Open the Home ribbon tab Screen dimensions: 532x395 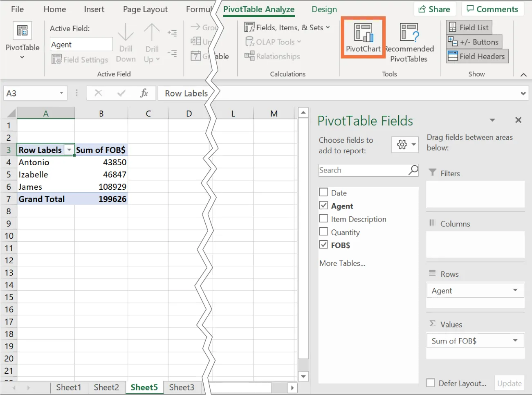[x=54, y=9]
